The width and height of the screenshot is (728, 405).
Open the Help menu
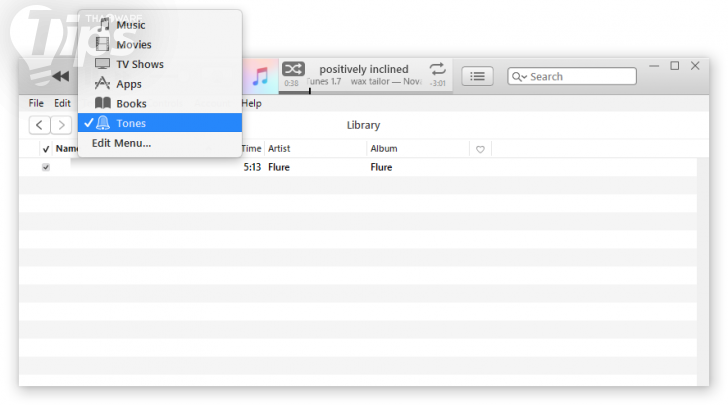(x=252, y=103)
